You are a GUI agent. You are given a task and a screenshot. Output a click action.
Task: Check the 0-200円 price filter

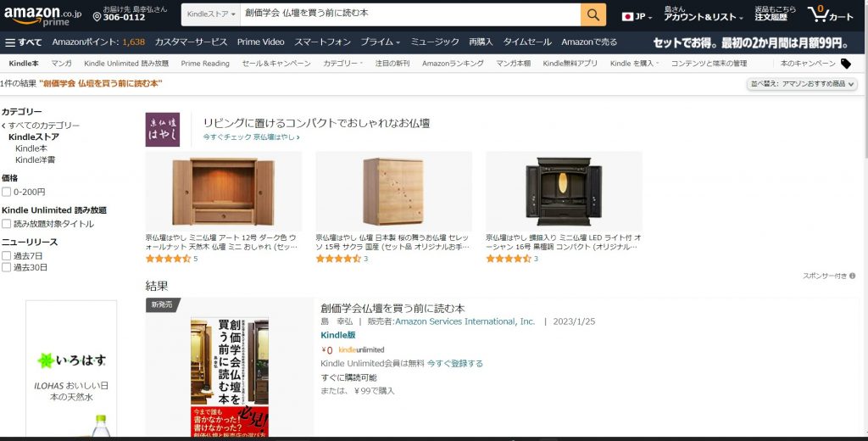click(x=6, y=192)
